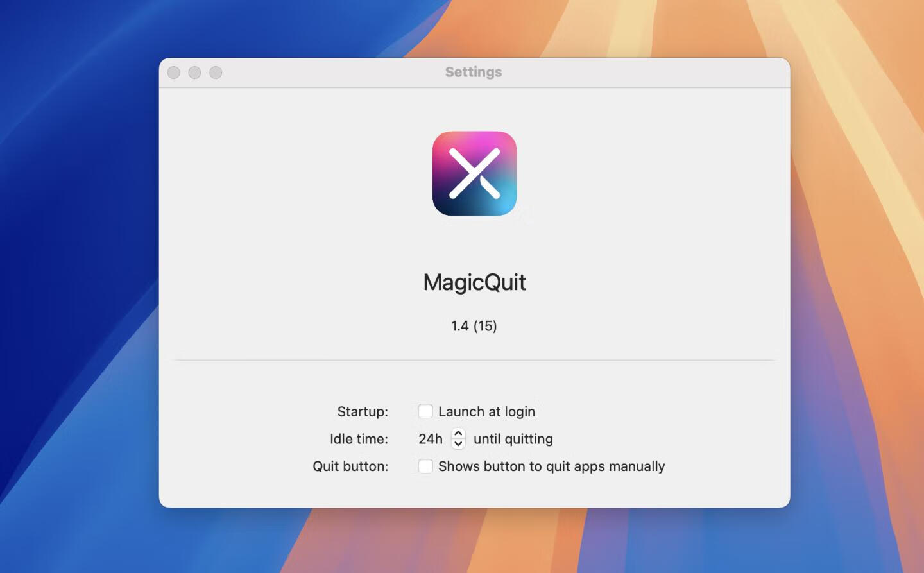Click the 24h idle time value

(431, 439)
